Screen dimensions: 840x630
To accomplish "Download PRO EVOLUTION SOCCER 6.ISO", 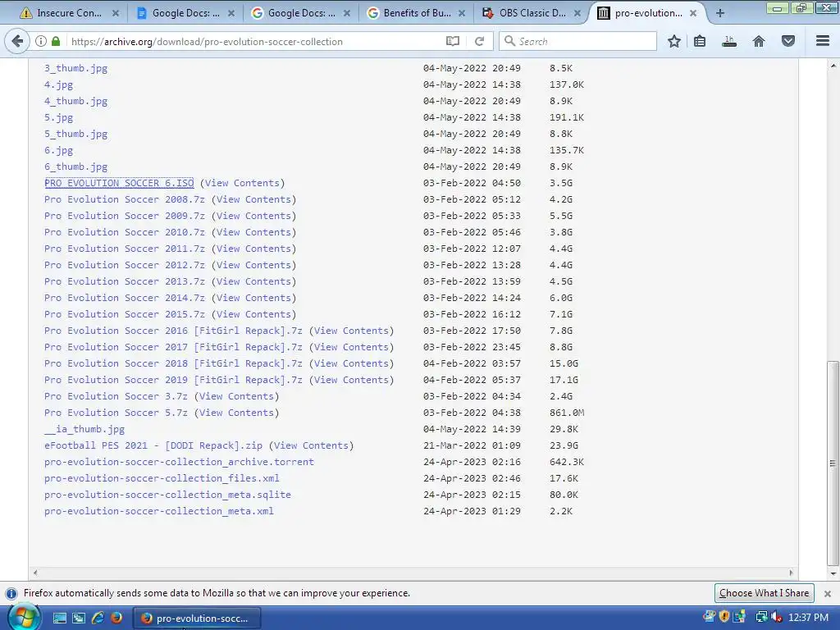I will pos(119,183).
